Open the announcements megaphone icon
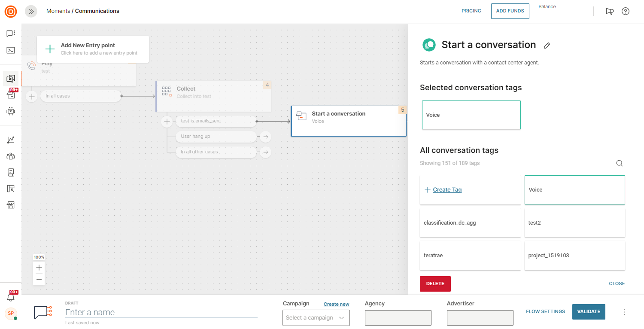 pyautogui.click(x=610, y=11)
